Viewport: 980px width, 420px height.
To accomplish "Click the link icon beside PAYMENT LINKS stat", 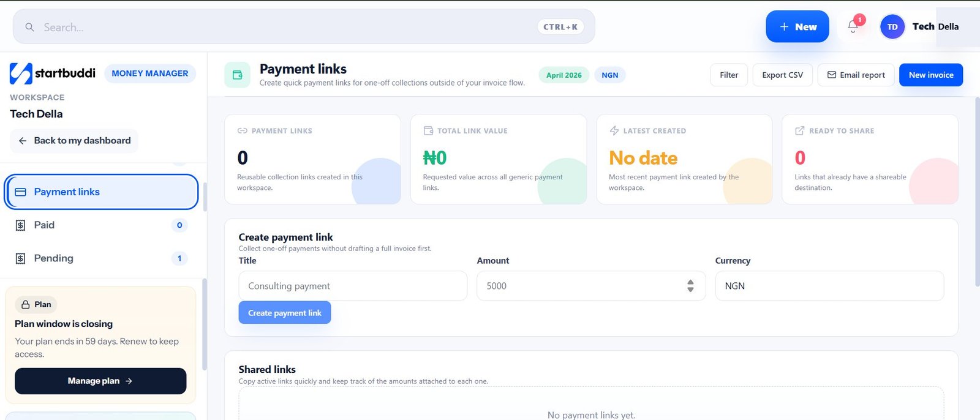I will (242, 131).
